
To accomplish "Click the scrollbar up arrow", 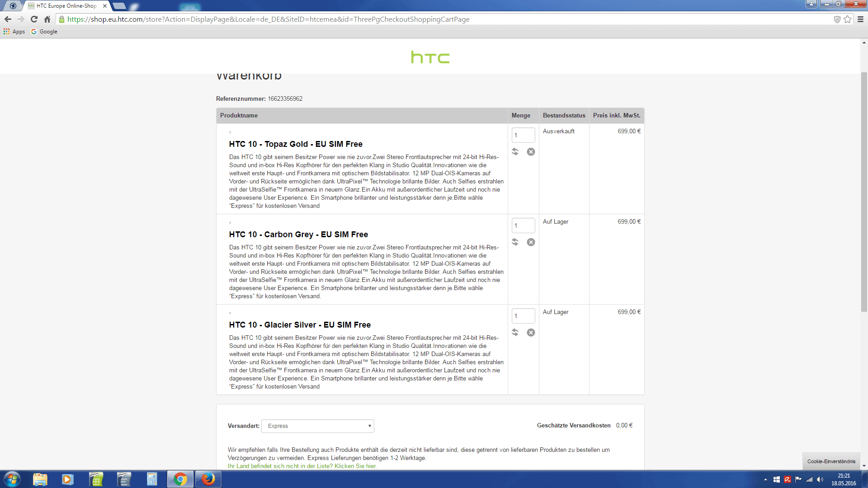I will pyautogui.click(x=864, y=42).
